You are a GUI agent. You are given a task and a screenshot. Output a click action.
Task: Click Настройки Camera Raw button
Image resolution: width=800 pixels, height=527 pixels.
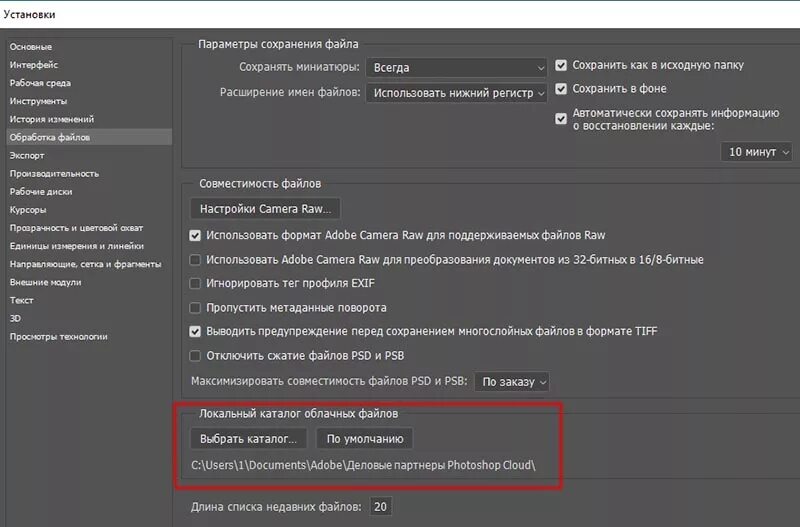click(265, 209)
